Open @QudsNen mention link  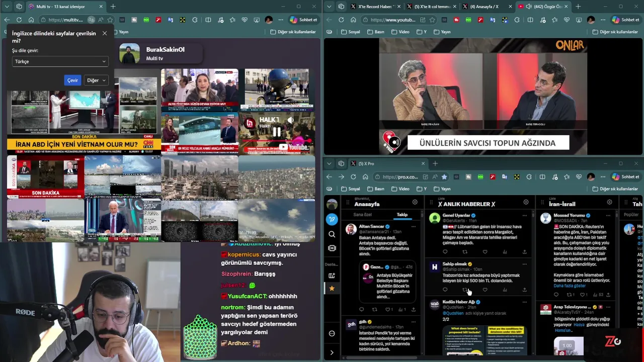452,313
